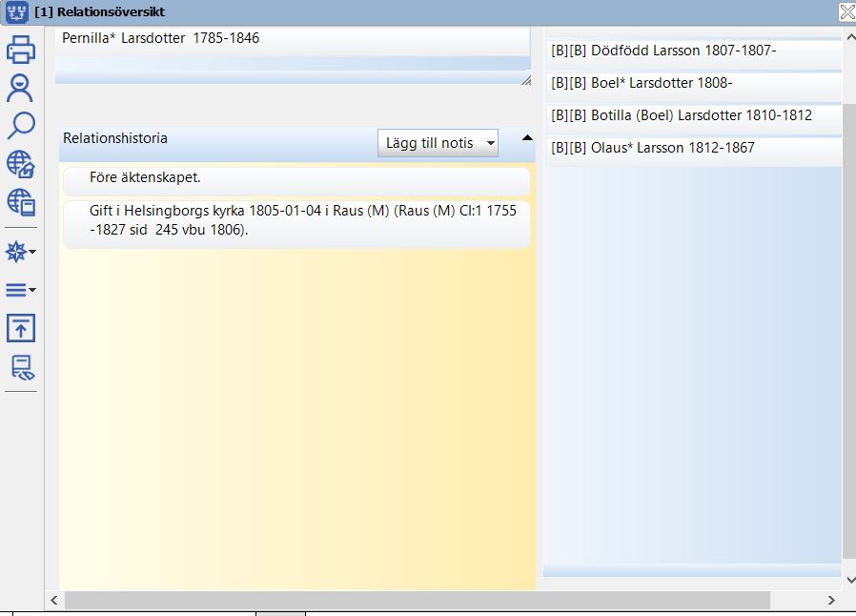Click the globe with document icon
Viewport: 856px width, 616px height.
coord(21,202)
